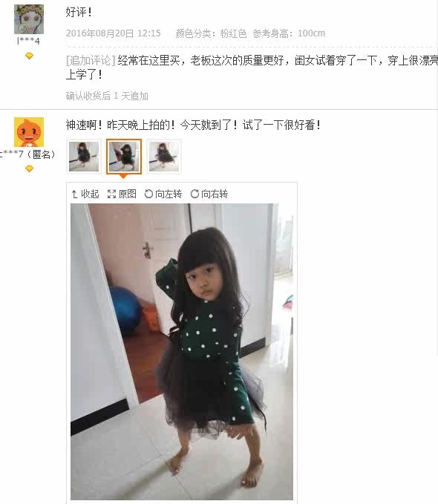
Task: Open the full-size image via 原图
Action: pos(122,194)
